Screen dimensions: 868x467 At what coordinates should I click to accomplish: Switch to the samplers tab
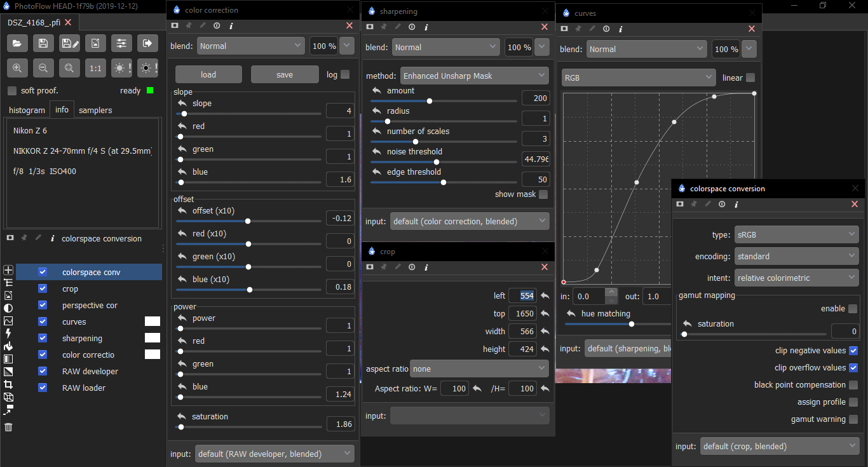pos(95,110)
